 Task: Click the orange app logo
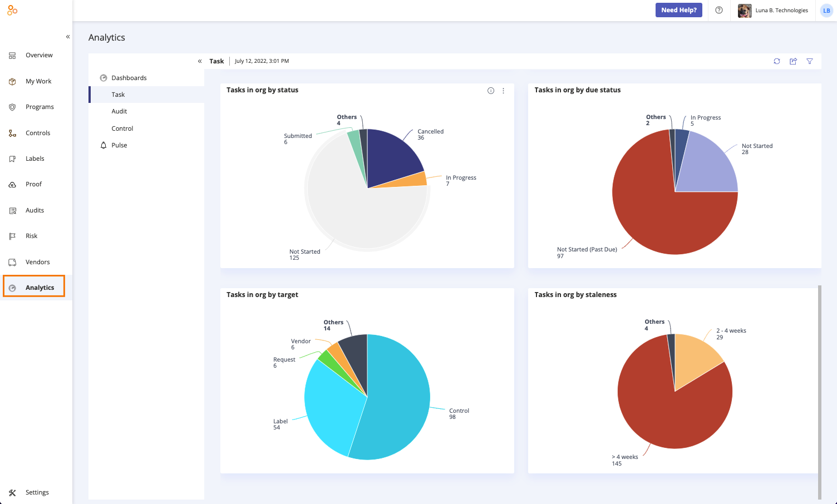pos(12,10)
